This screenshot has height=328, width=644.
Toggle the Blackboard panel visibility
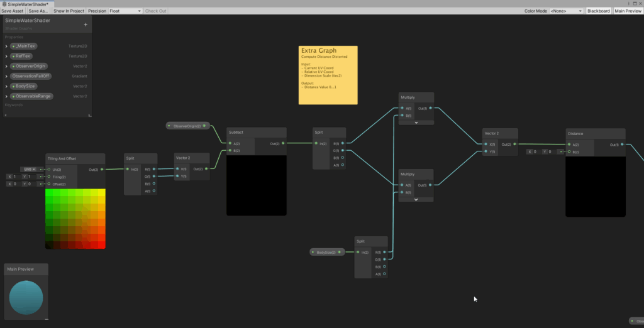(598, 11)
